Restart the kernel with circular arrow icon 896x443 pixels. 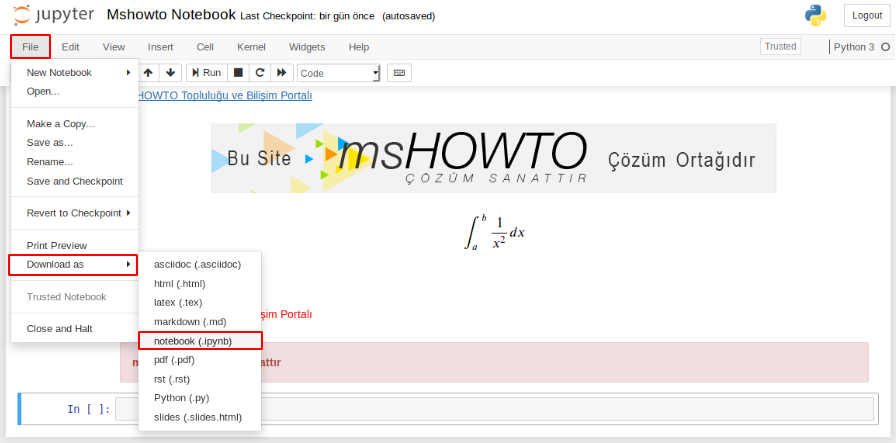click(x=260, y=73)
